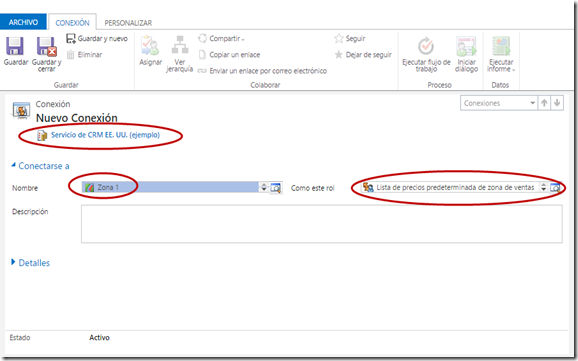
Task: Open the ARCHIVO tab
Action: click(23, 22)
